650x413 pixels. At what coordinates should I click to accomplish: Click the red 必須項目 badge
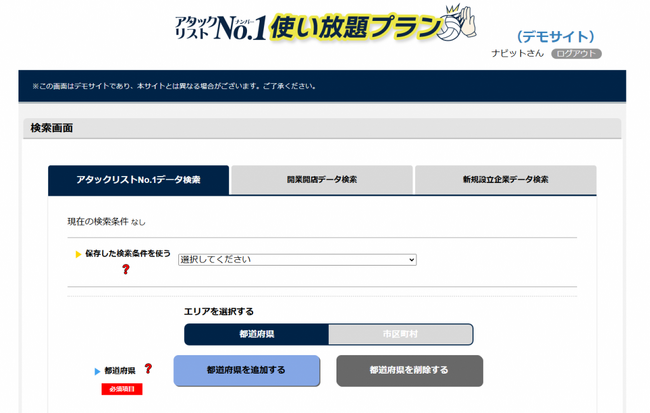(x=122, y=389)
